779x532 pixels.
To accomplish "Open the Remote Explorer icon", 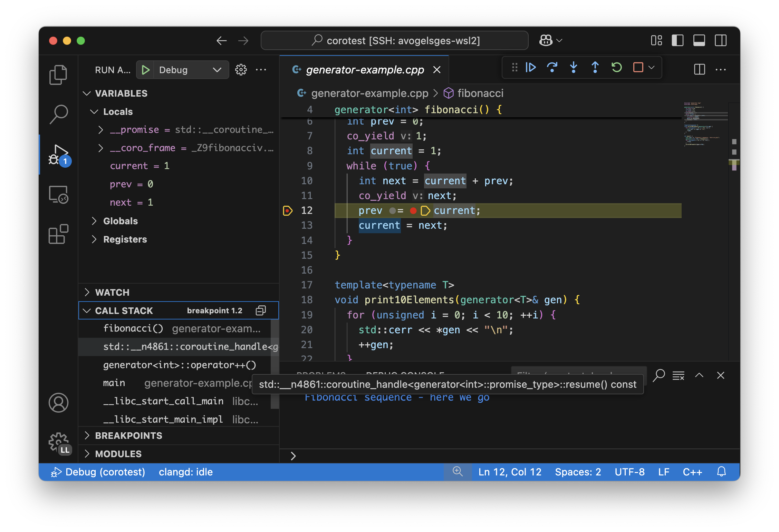I will pos(58,195).
